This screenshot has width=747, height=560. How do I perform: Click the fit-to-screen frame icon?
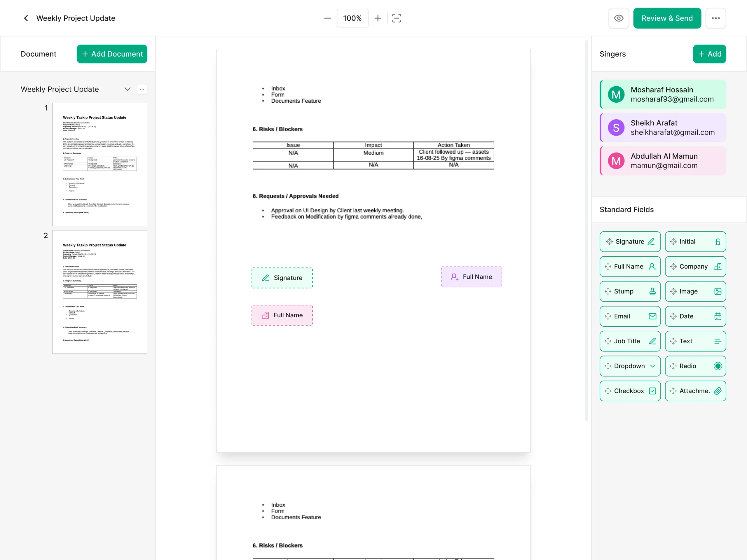point(396,18)
